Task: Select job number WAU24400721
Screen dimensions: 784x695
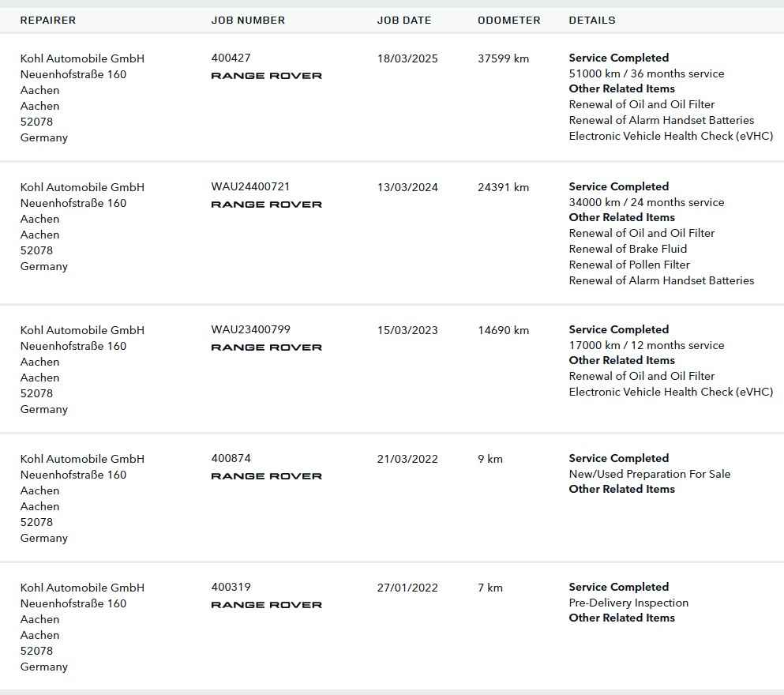Action: pos(250,186)
